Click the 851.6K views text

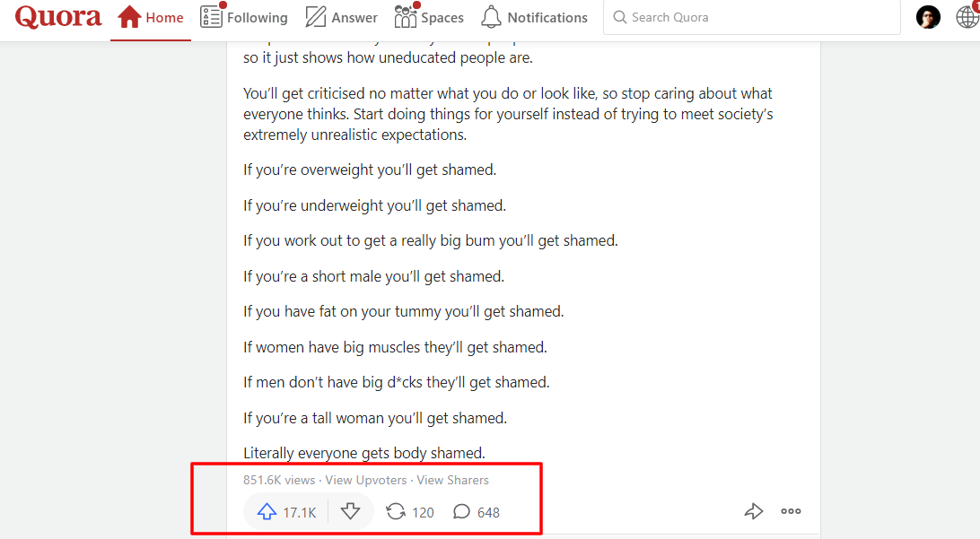tap(278, 480)
